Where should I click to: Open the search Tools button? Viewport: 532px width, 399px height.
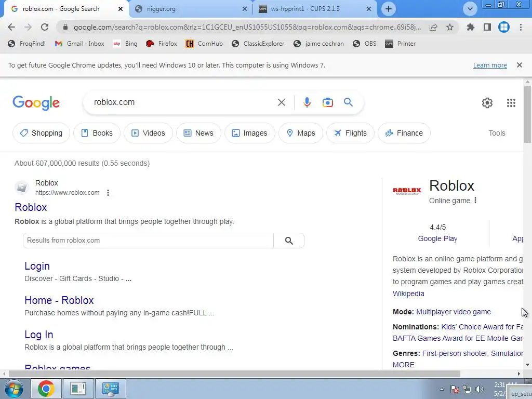pos(497,133)
